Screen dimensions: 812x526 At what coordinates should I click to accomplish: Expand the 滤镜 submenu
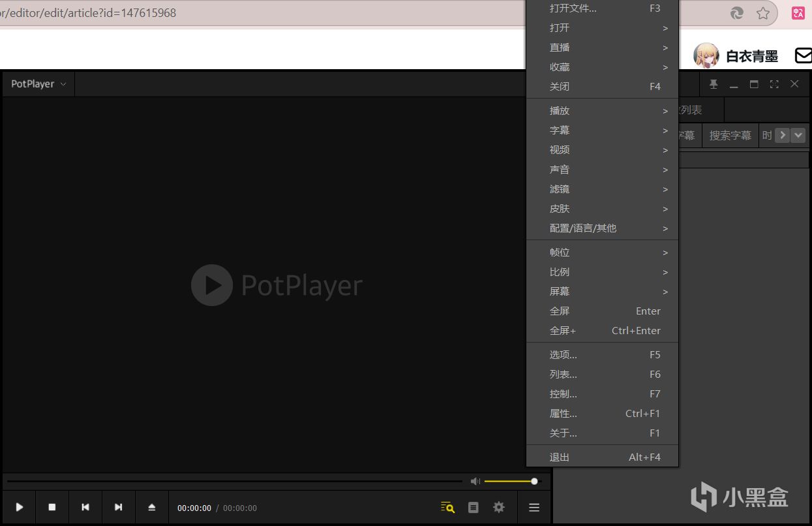(603, 189)
